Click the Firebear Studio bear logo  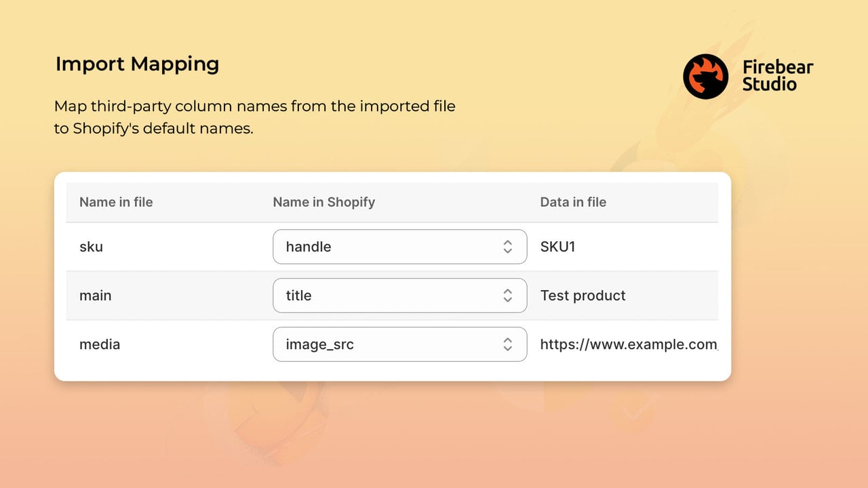[705, 77]
